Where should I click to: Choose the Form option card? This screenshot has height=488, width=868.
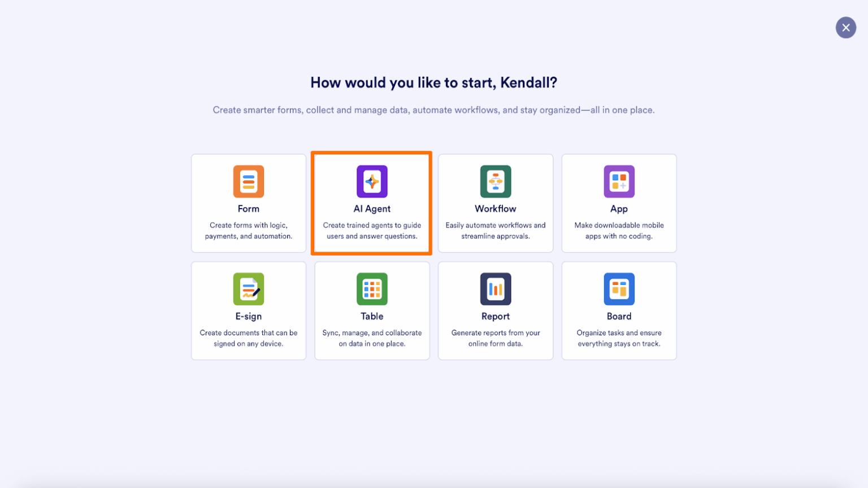click(248, 202)
